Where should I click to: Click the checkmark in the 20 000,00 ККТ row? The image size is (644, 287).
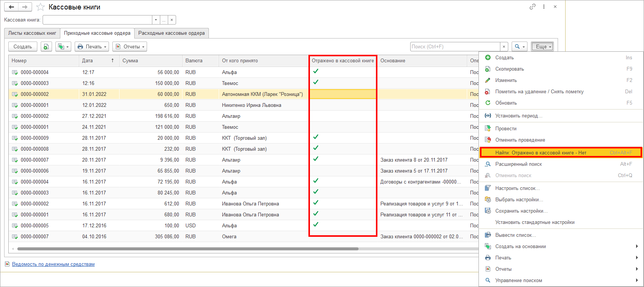pyautogui.click(x=316, y=137)
